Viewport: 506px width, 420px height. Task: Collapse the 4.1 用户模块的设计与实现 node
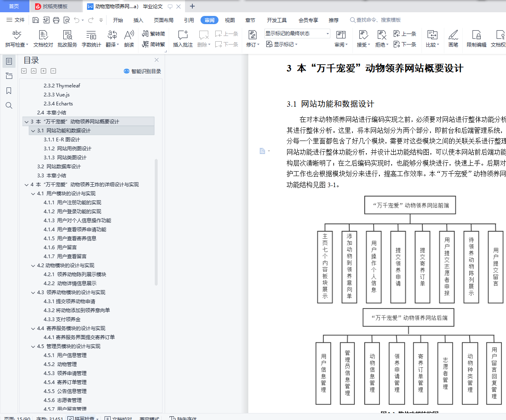(x=33, y=194)
